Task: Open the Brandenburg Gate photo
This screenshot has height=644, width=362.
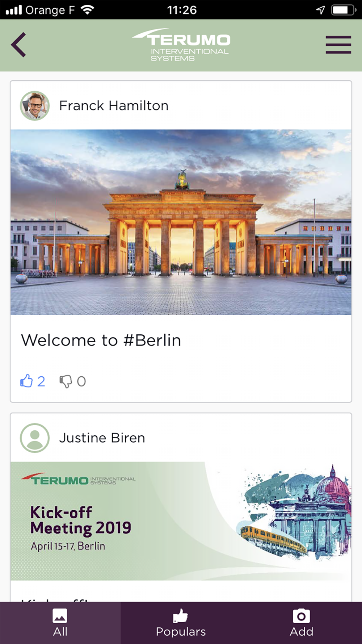Action: (x=181, y=222)
